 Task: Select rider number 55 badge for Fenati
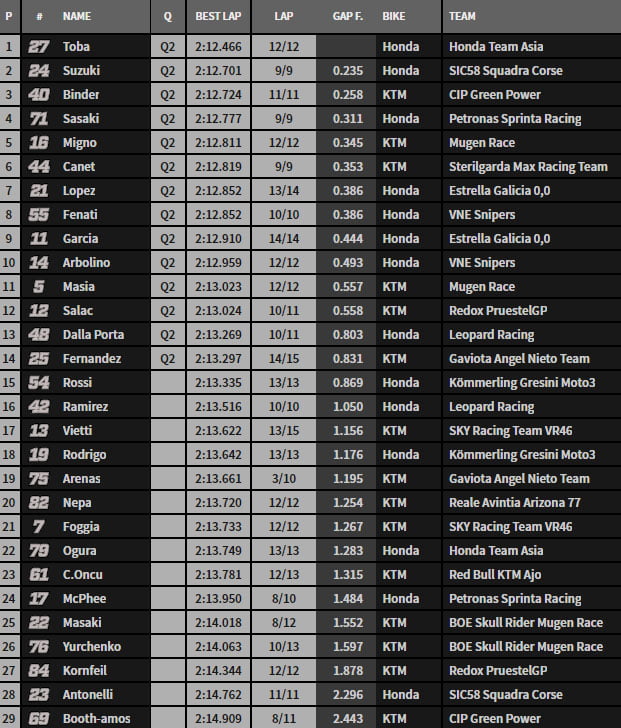pyautogui.click(x=39, y=215)
